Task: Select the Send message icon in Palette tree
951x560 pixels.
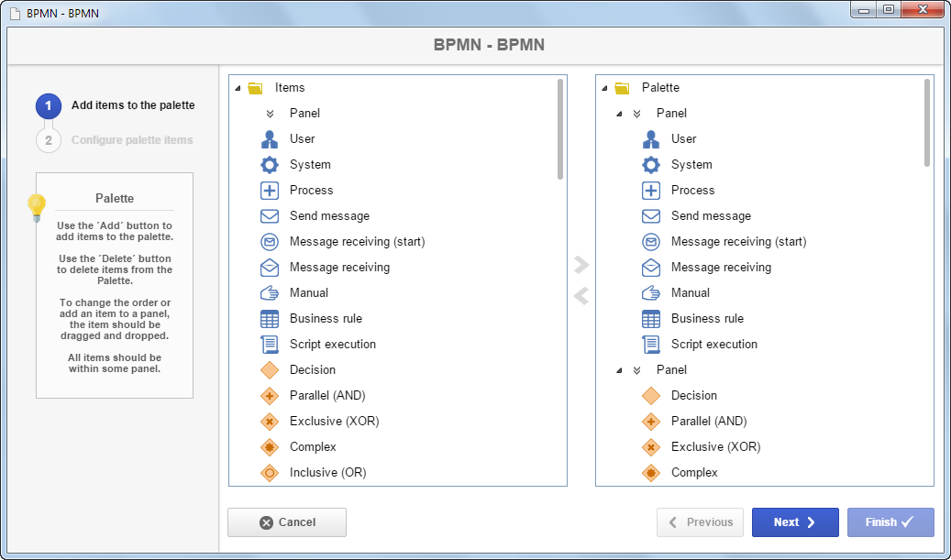Action: pyautogui.click(x=651, y=215)
